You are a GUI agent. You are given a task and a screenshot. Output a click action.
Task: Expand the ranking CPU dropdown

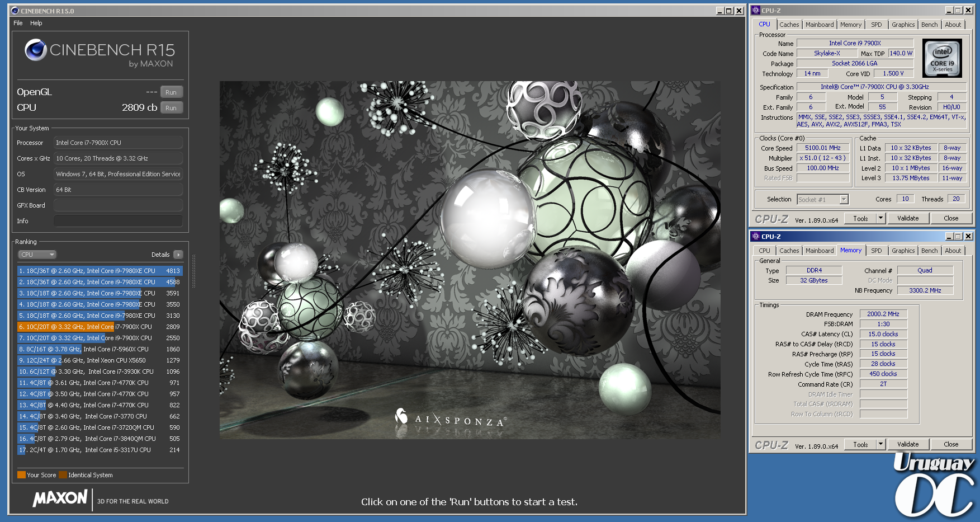tap(37, 255)
